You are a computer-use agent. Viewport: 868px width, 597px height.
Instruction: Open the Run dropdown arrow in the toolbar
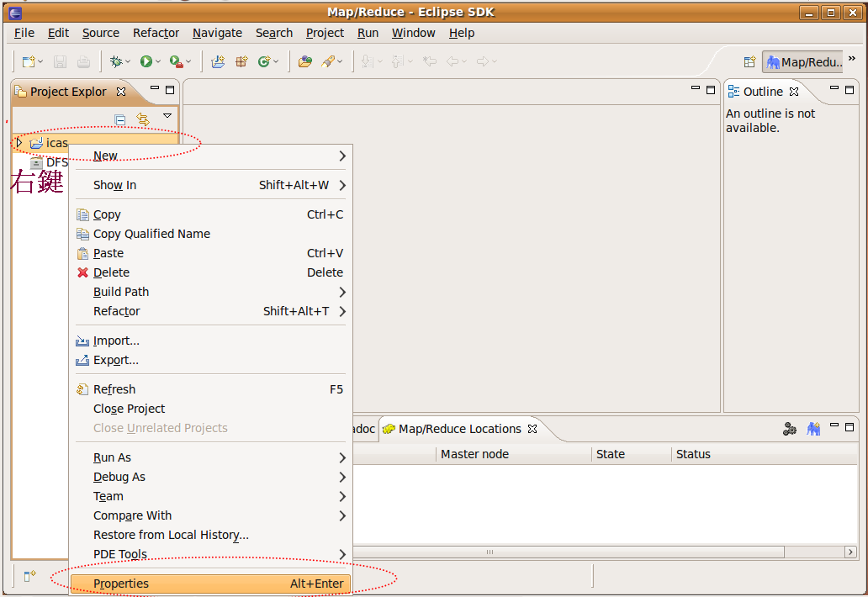tap(159, 61)
